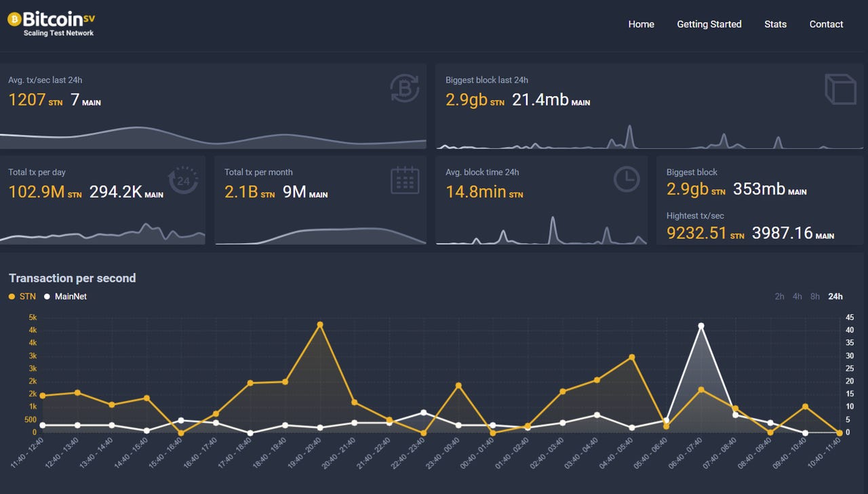Viewport: 868px width, 494px height.
Task: Click the MainNet peak point at 06:40 - 07:40
Action: click(701, 326)
